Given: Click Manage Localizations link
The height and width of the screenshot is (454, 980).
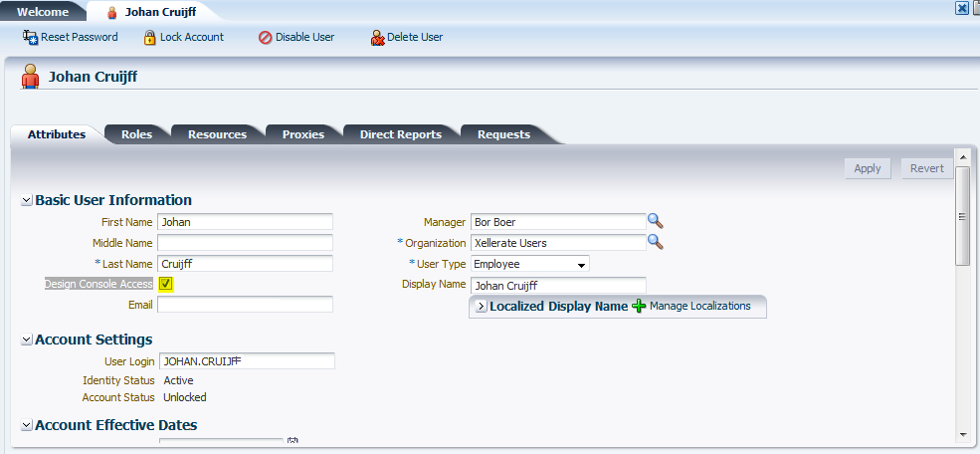Looking at the screenshot, I should click(700, 306).
